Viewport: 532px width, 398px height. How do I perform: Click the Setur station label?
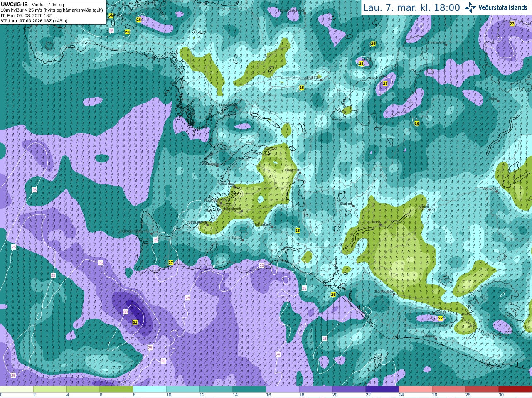tap(493, 99)
